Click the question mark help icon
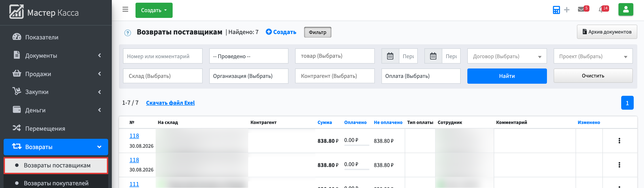Image resolution: width=644 pixels, height=188 pixels. point(127,33)
